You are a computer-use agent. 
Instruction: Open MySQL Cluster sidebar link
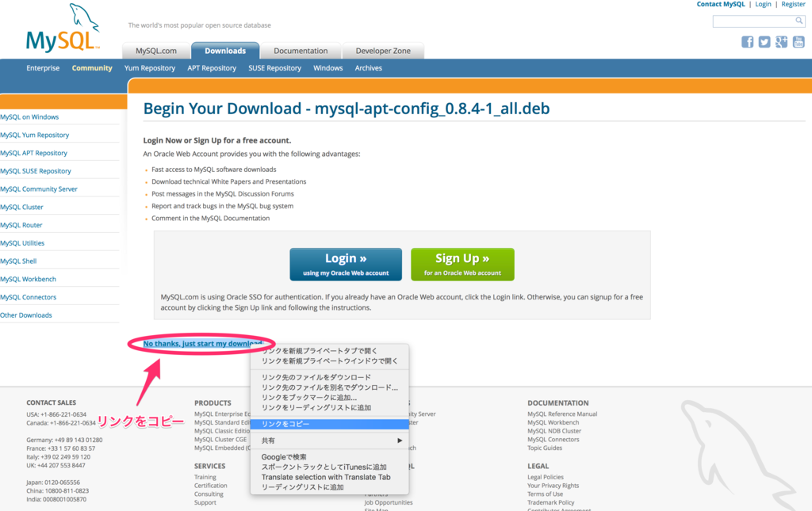(21, 207)
